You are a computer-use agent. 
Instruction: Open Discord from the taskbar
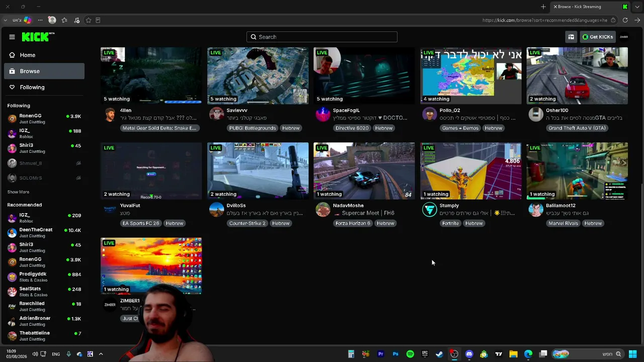[x=469, y=354]
